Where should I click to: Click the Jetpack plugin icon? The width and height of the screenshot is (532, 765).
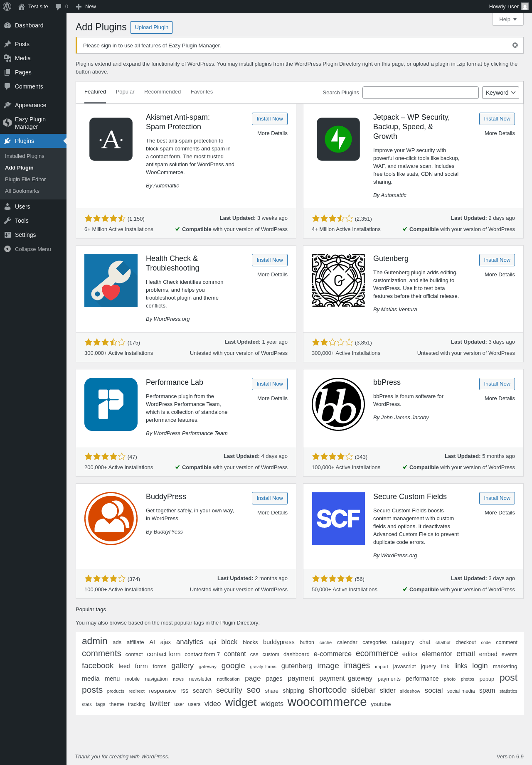(338, 139)
